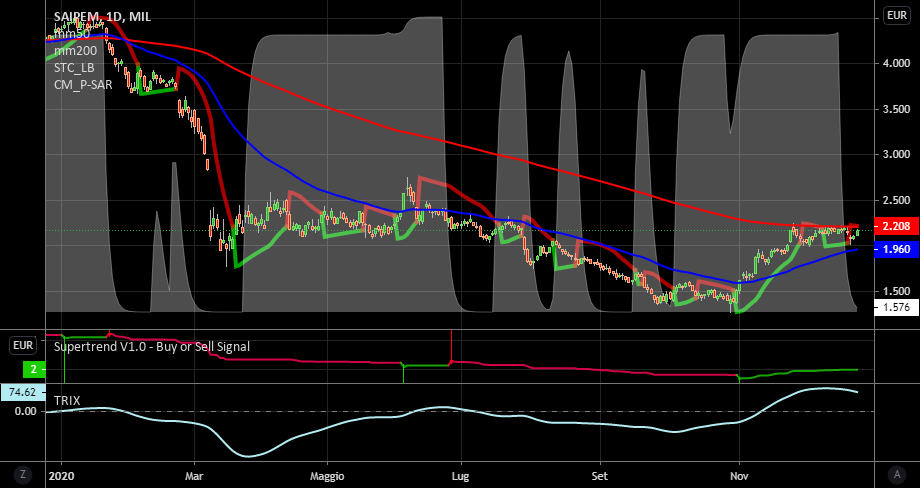This screenshot has height=488, width=920.
Task: Click the 2.500 price axis tick
Action: coord(897,200)
